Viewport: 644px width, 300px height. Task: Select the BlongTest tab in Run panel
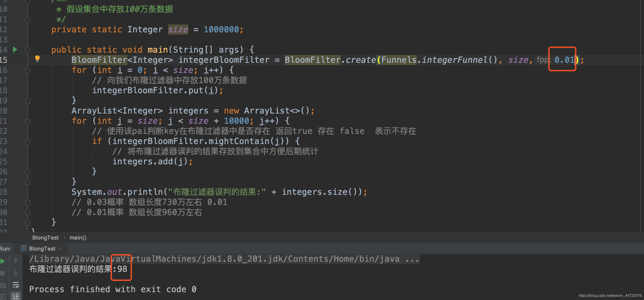[42, 249]
